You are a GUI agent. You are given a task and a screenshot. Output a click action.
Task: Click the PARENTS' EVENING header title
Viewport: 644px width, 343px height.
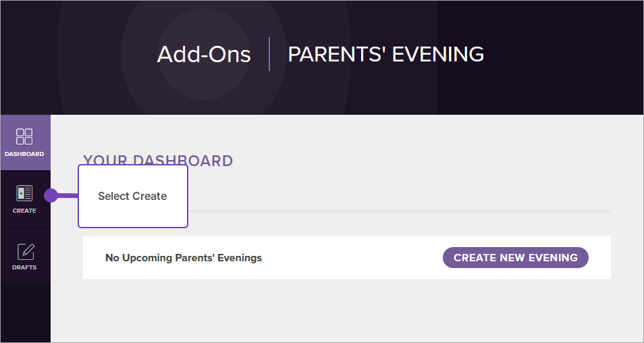[385, 55]
